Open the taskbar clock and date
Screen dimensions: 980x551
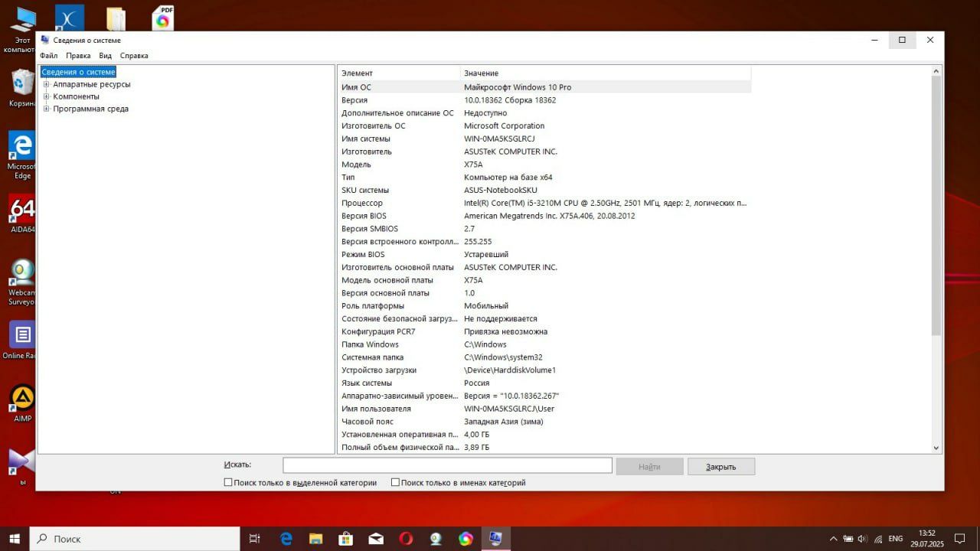pyautogui.click(x=927, y=539)
